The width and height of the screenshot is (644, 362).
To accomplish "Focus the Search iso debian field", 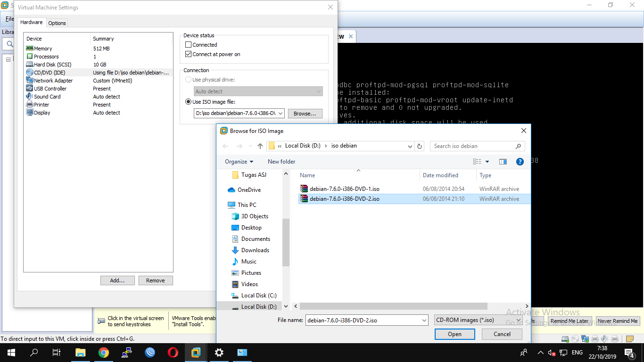I will tap(477, 146).
